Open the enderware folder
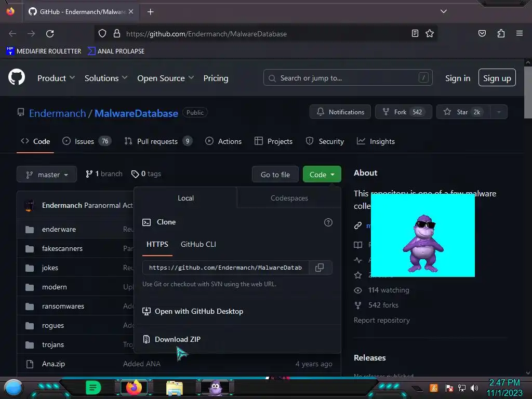Viewport: 532px width, 399px height. click(x=59, y=229)
